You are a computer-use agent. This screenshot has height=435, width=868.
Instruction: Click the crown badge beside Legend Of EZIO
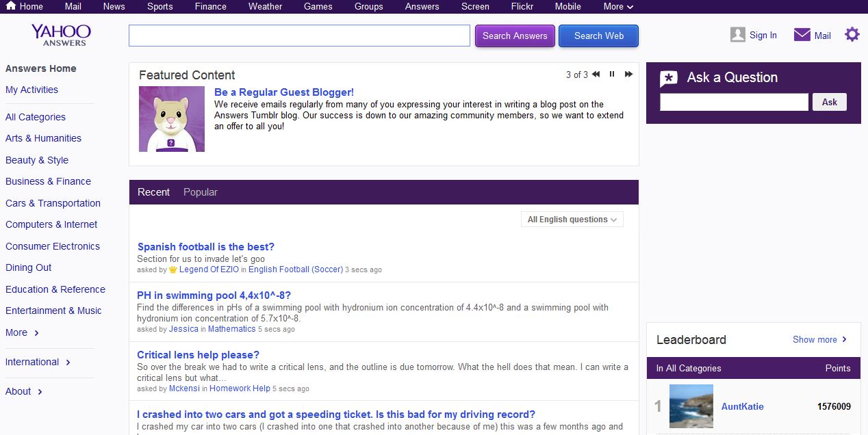(173, 269)
